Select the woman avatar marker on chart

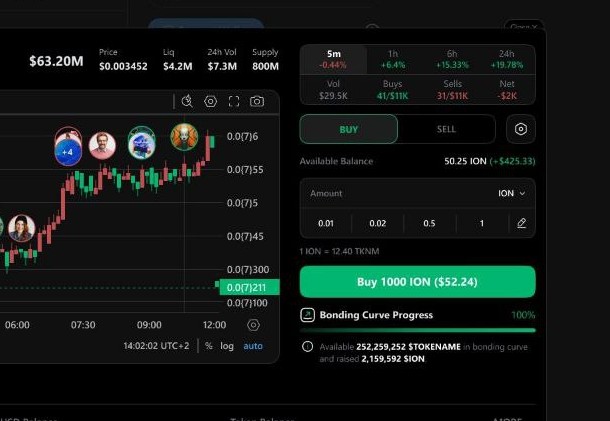coord(22,228)
